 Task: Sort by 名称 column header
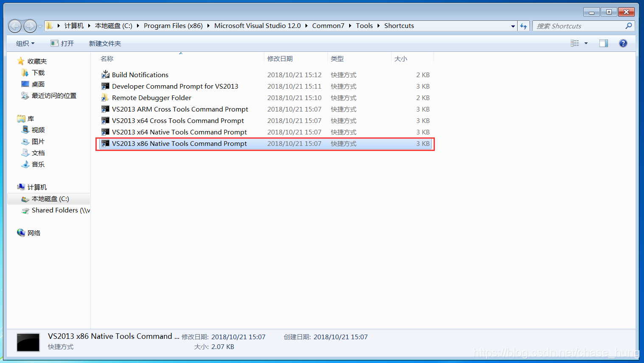(x=180, y=59)
